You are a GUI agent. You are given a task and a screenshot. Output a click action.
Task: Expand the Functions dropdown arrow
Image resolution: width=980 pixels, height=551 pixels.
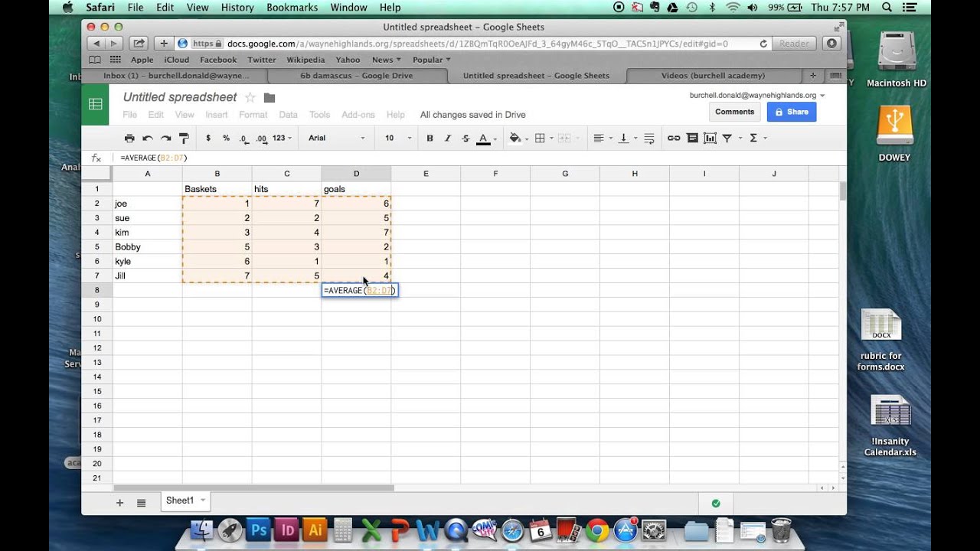[765, 139]
